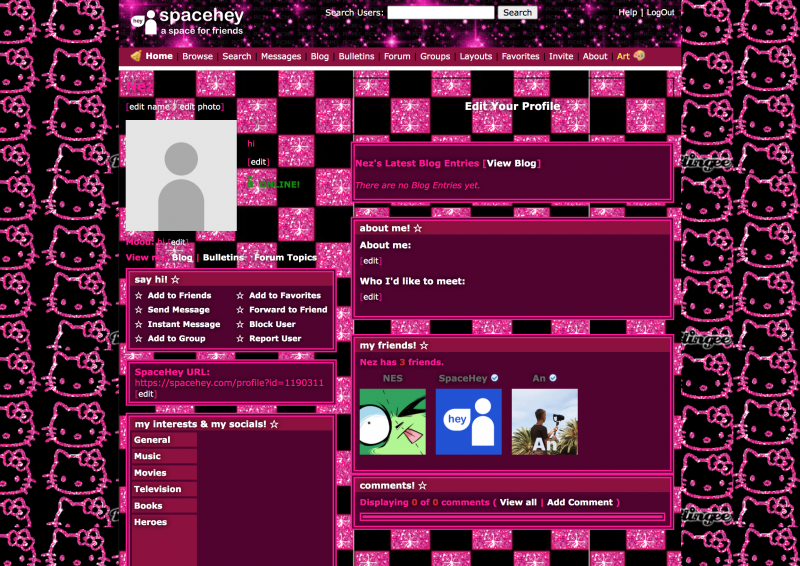Click the View Blog link

click(512, 163)
